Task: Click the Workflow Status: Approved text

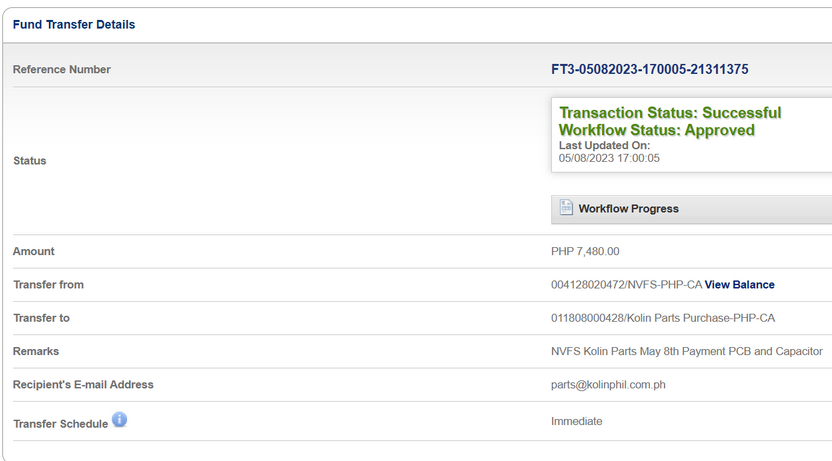Action: pyautogui.click(x=656, y=130)
